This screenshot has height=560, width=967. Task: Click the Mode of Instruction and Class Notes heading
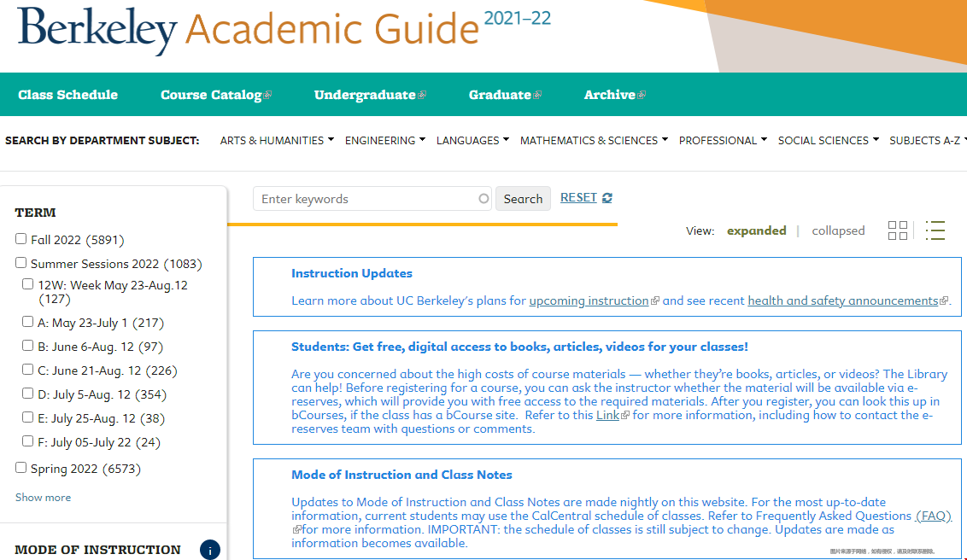(401, 475)
